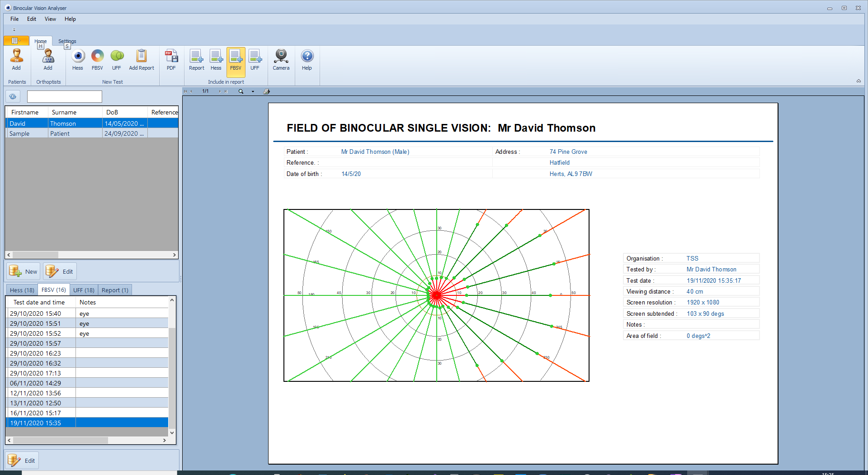Toggle Hess in Include in report
The image size is (868, 475).
click(x=216, y=59)
